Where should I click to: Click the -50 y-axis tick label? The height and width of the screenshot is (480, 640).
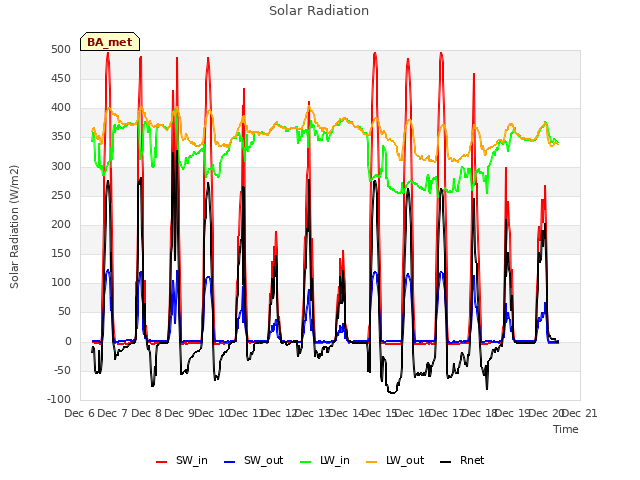click(62, 371)
